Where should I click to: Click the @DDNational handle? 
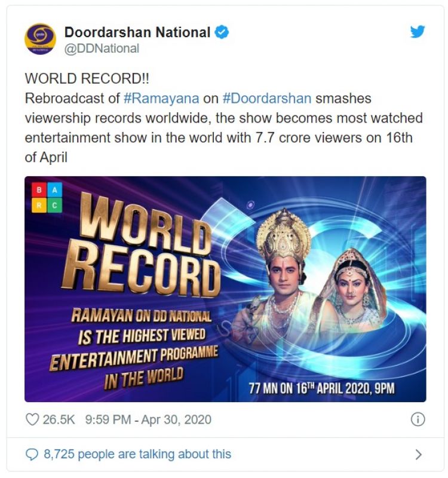[102, 48]
